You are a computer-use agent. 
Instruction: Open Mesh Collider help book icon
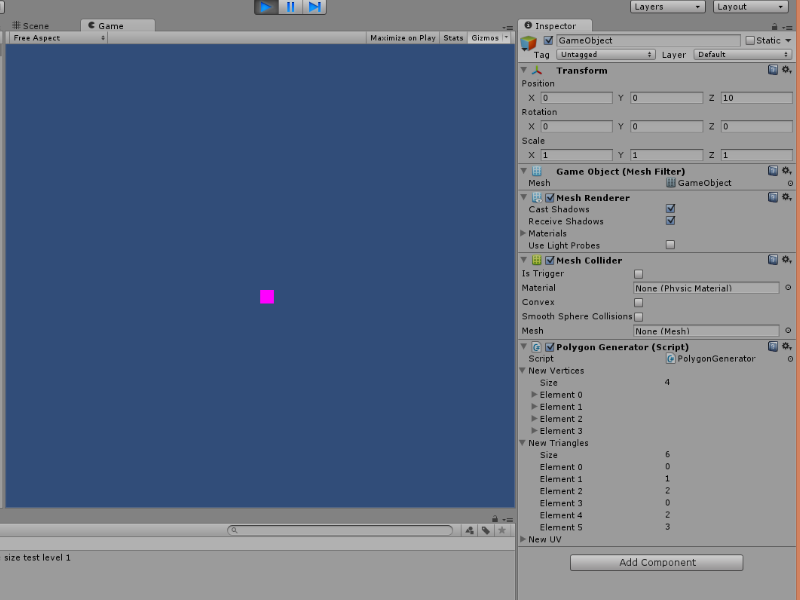[773, 260]
